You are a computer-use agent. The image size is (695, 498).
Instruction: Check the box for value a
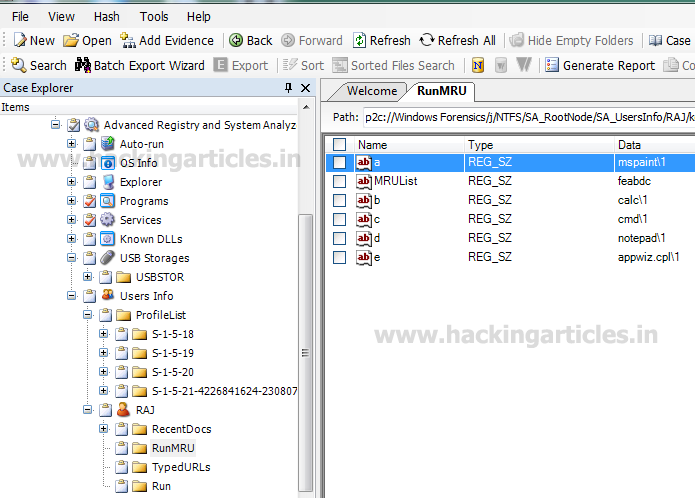[340, 162]
